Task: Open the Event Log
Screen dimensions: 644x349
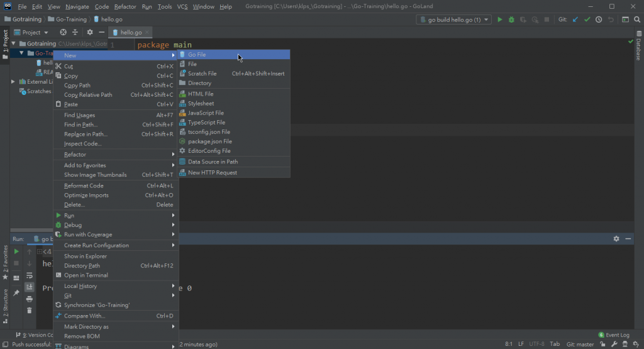Action: click(614, 335)
